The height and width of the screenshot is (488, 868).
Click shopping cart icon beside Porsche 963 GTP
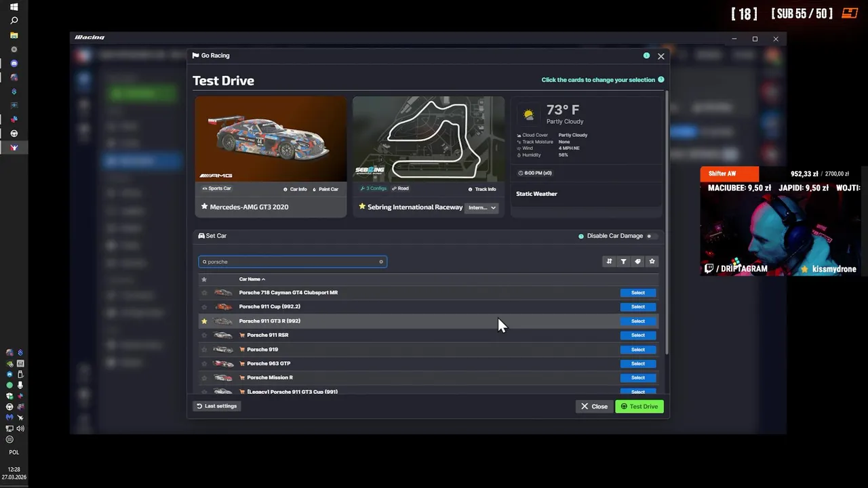242,364
